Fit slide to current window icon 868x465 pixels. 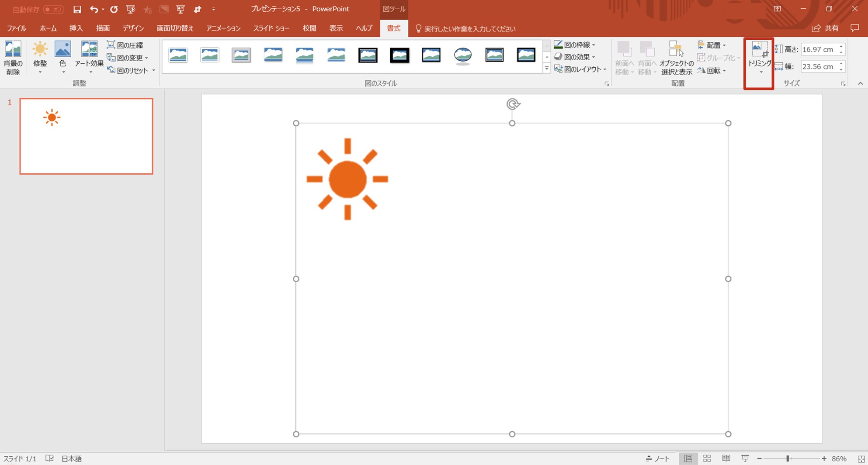pyautogui.click(x=861, y=459)
